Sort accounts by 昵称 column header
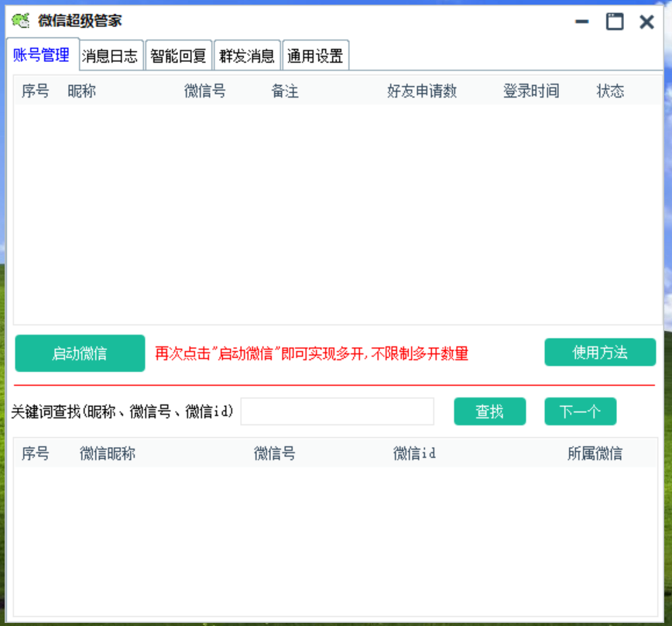The height and width of the screenshot is (626, 672). point(82,91)
